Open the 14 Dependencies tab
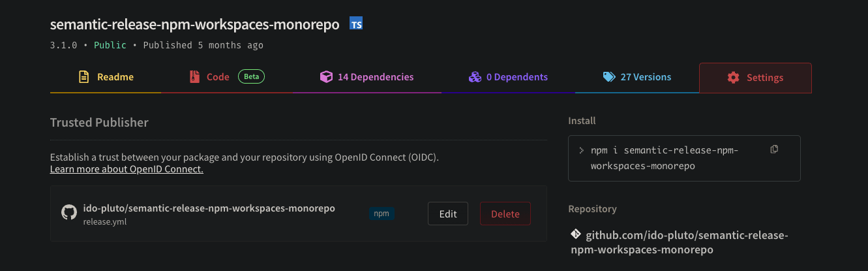This screenshot has width=868, height=271. 367,77
